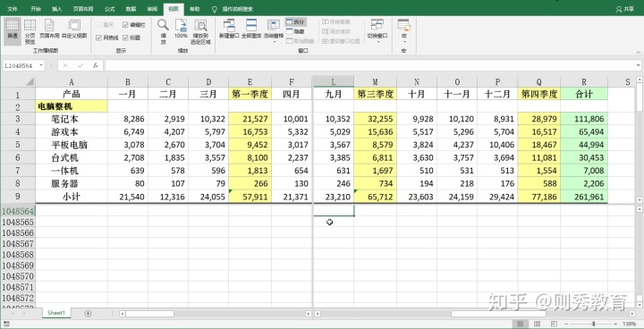Click the Share (共享) button
This screenshot has height=329, width=644.
[625, 9]
